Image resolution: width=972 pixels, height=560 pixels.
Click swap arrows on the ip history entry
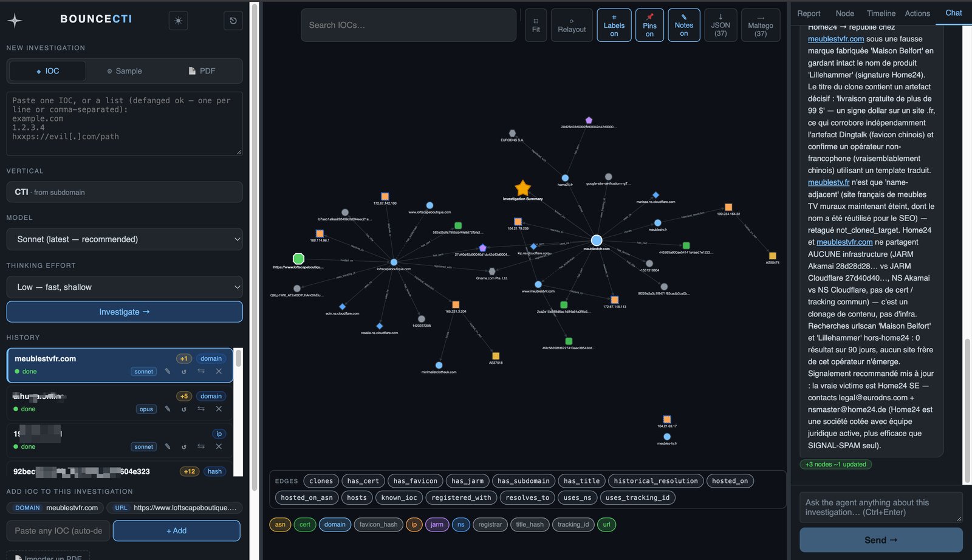click(201, 446)
